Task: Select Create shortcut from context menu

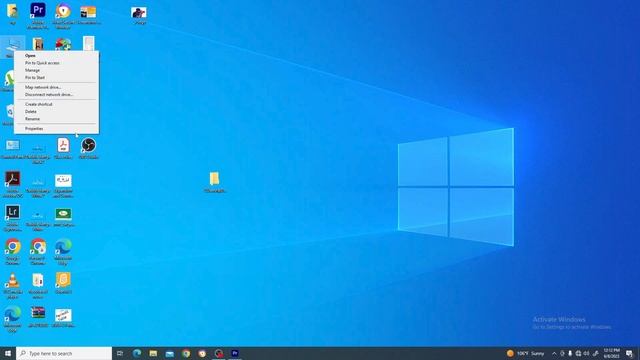Action: pos(38,104)
